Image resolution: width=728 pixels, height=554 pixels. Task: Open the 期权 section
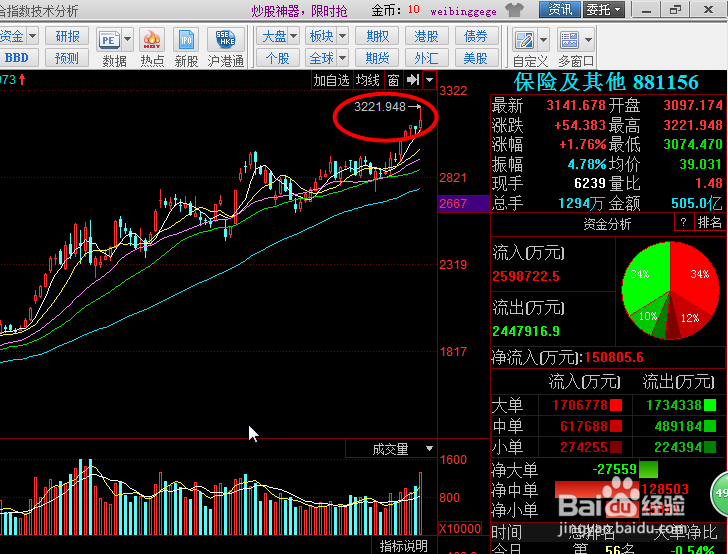tap(377, 36)
